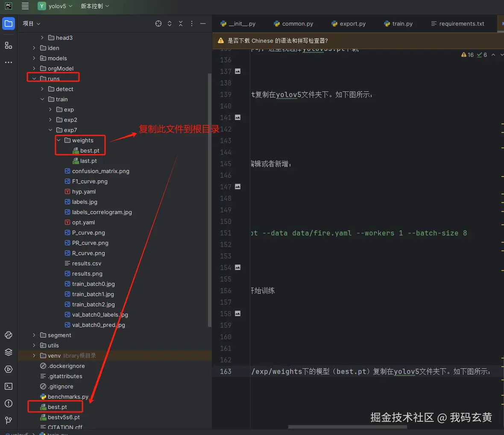Image resolution: width=504 pixels, height=435 pixels.
Task: Select opt.yaml file
Action: [x=80, y=222]
